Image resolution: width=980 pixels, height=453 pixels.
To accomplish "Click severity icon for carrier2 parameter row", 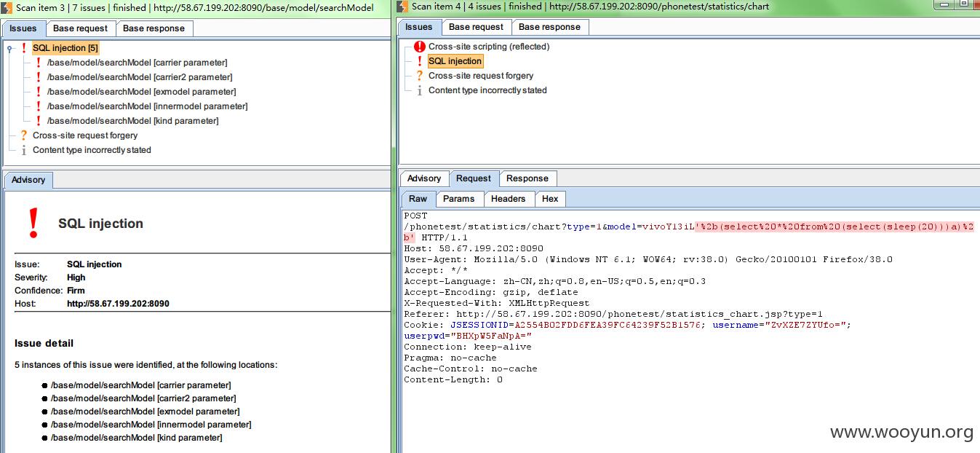I will point(38,77).
